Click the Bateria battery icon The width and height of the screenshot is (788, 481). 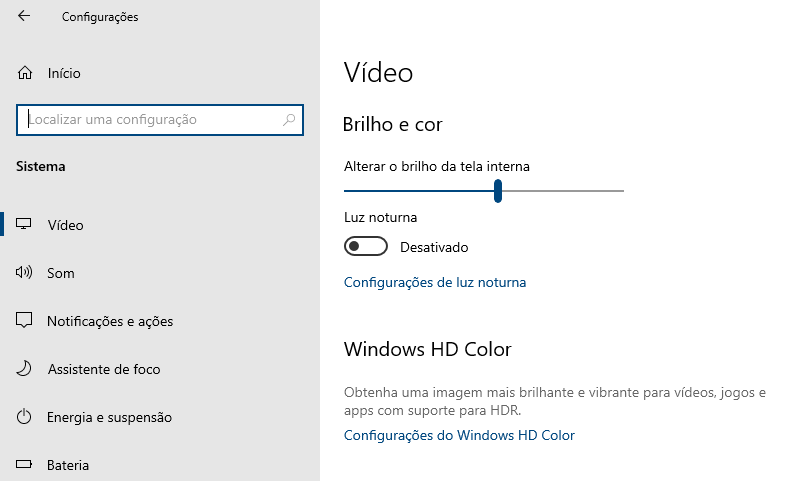click(x=24, y=464)
